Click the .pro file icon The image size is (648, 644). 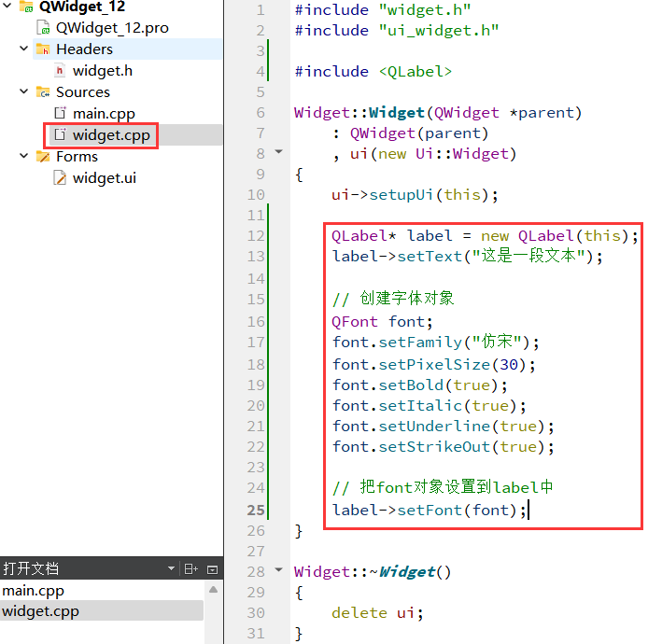43,28
